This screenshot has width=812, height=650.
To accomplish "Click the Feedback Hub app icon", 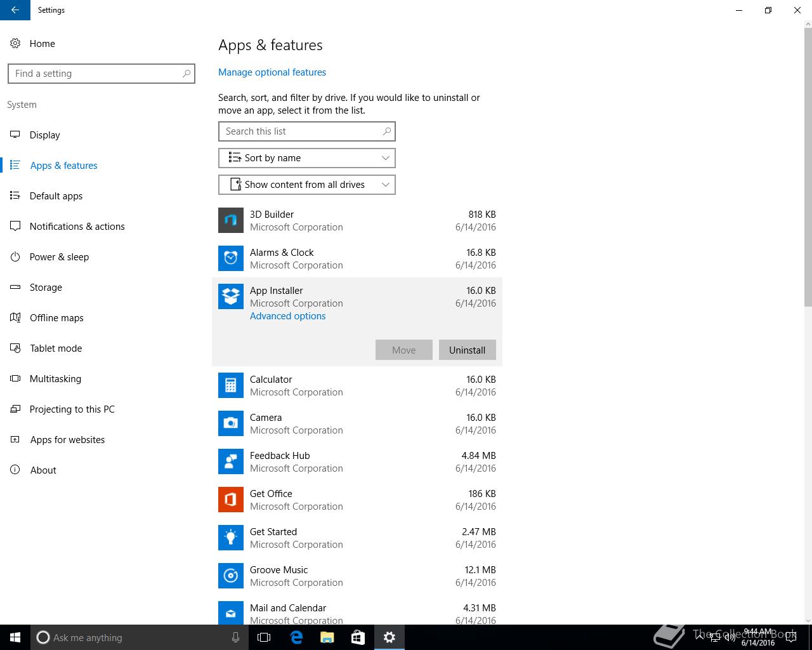I will (231, 461).
